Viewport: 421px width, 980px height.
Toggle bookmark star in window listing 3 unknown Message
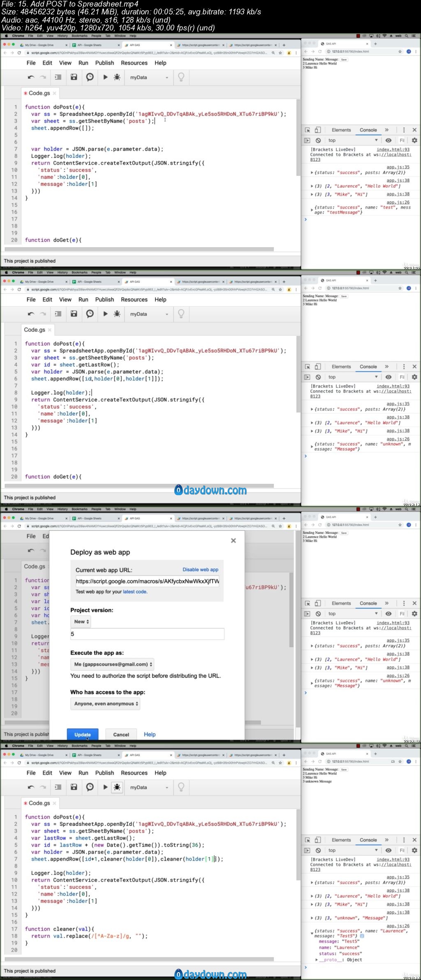coord(400,761)
